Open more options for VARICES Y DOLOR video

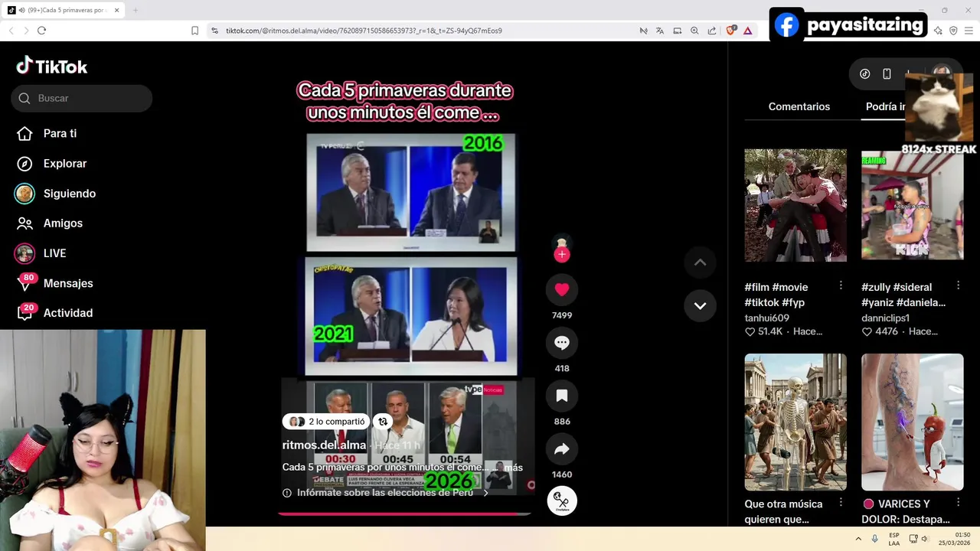[x=958, y=503]
